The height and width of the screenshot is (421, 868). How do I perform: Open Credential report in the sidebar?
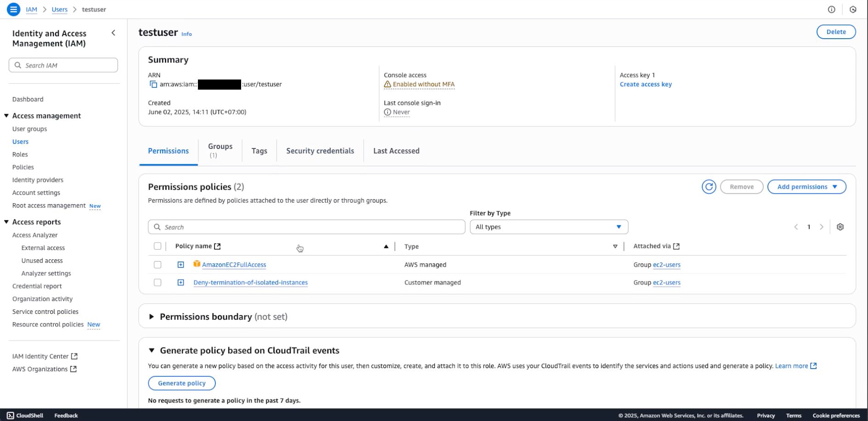click(37, 286)
